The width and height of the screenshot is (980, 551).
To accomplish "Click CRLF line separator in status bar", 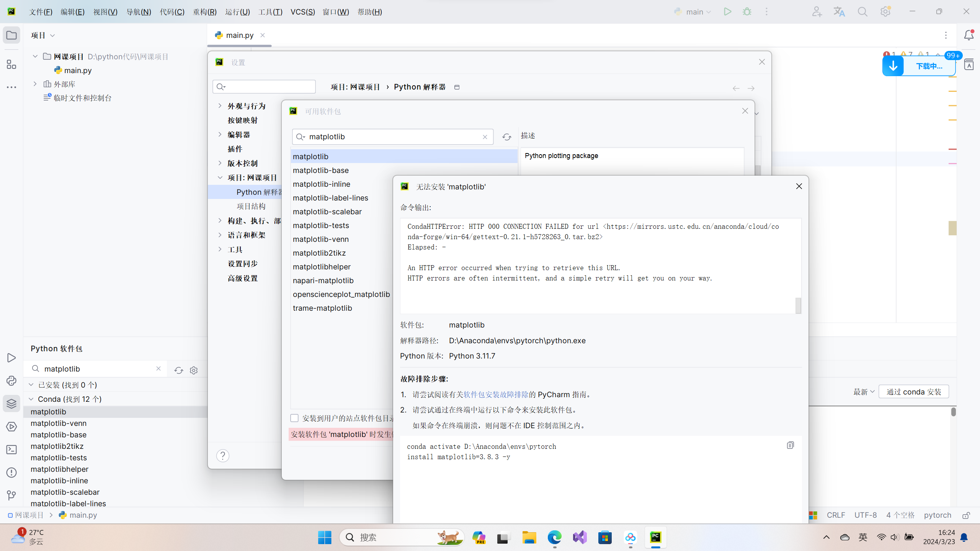I will coord(836,515).
